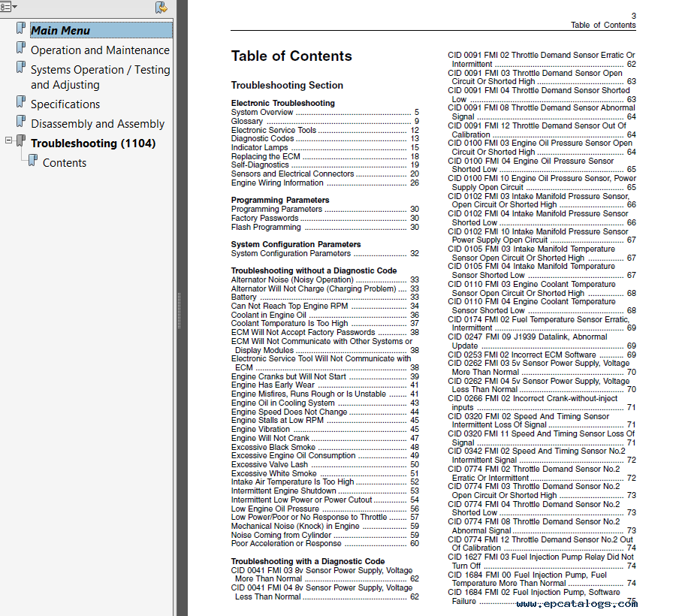Open the Electronic Service Tools entry
676x616 pixels.
coord(324,130)
